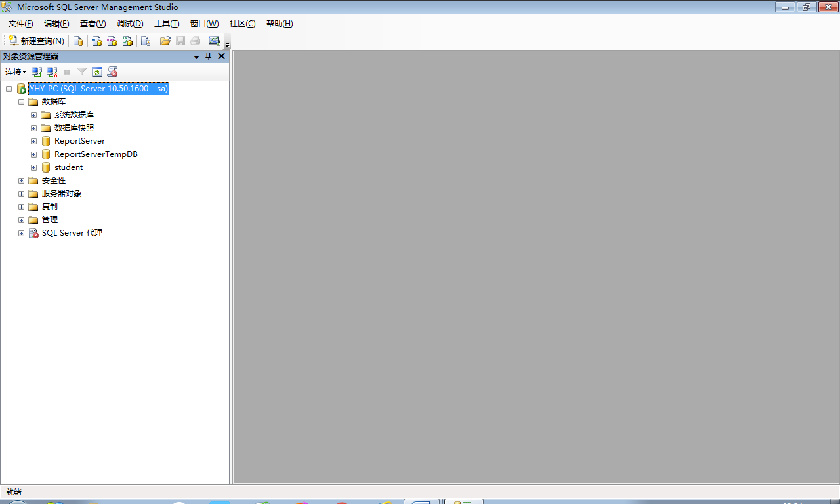This screenshot has width=840, height=504.
Task: Expand the 安全性 folder
Action: click(21, 180)
